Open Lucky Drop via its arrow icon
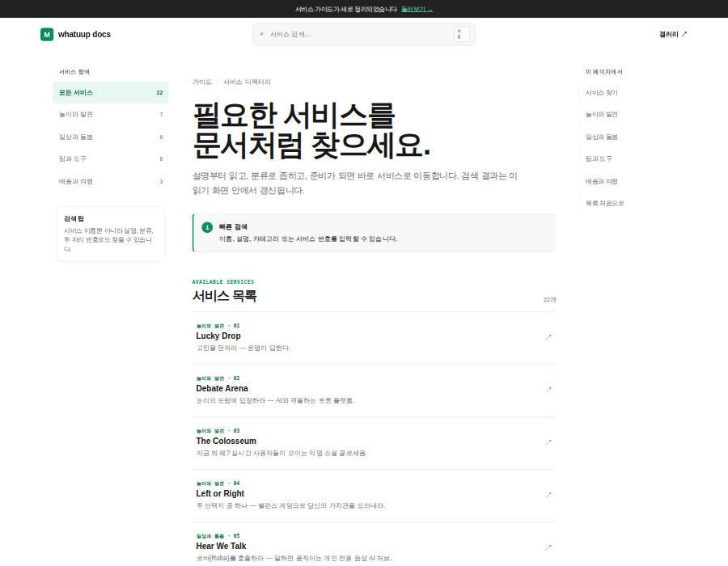The image size is (728, 566). click(548, 337)
